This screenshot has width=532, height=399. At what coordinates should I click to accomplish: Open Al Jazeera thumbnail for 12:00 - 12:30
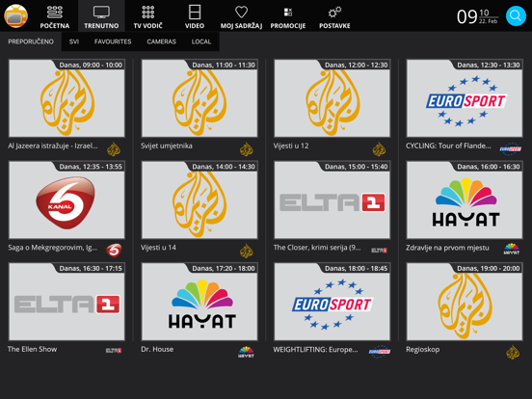pyautogui.click(x=332, y=98)
